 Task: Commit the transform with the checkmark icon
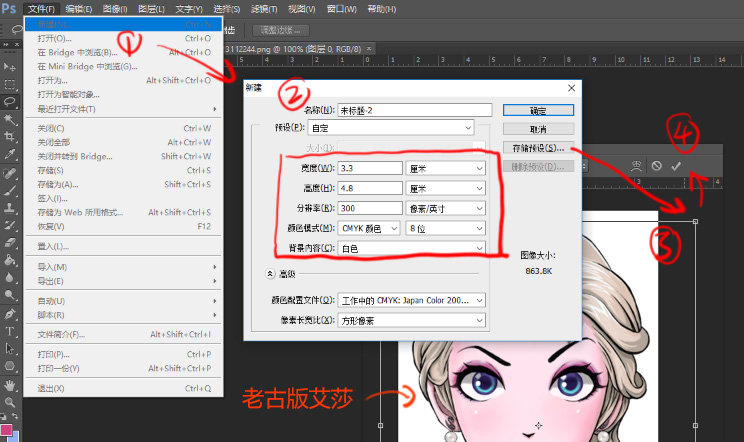coord(676,166)
